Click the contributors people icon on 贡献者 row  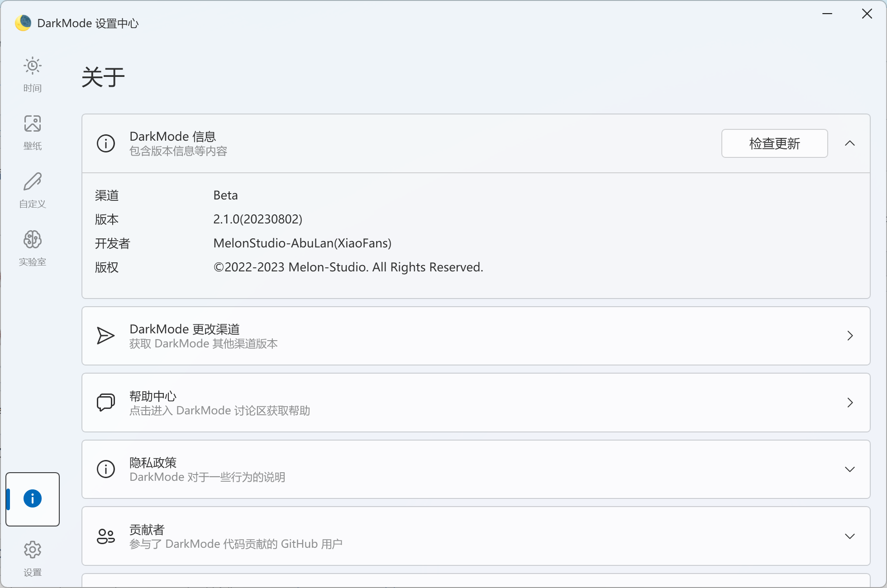105,536
